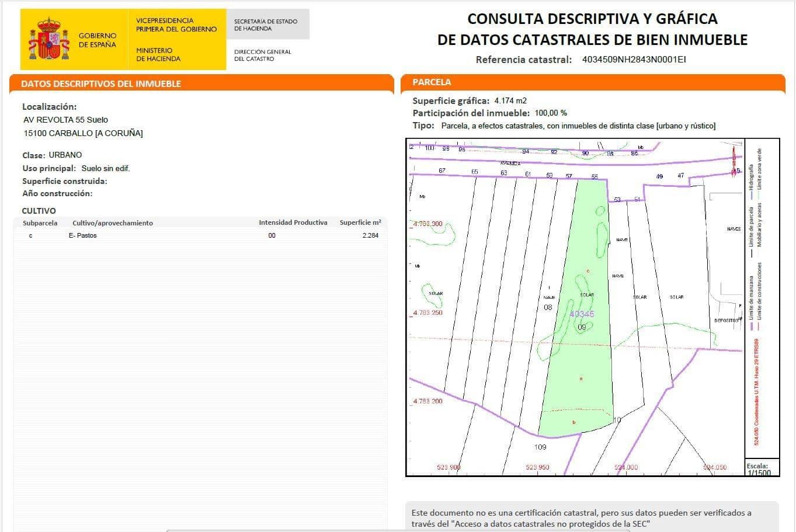Image resolution: width=796 pixels, height=532 pixels.
Task: Click coordinate label 523.950 below the map
Action: [x=538, y=467]
